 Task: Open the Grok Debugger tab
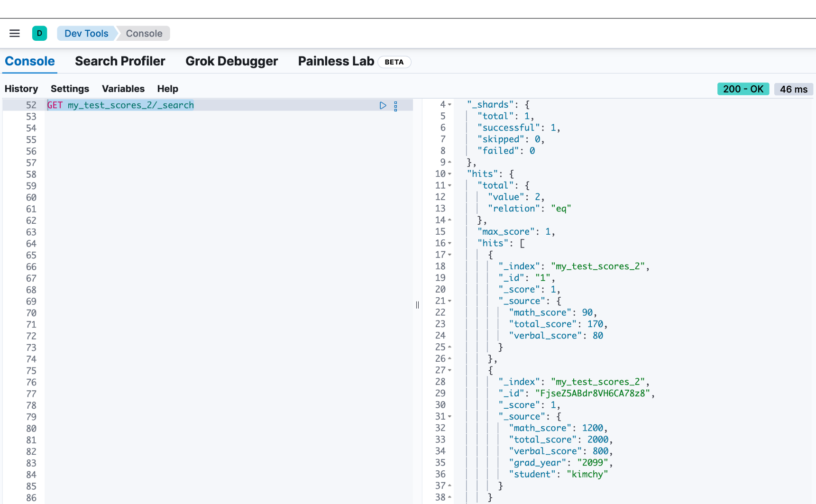point(231,61)
